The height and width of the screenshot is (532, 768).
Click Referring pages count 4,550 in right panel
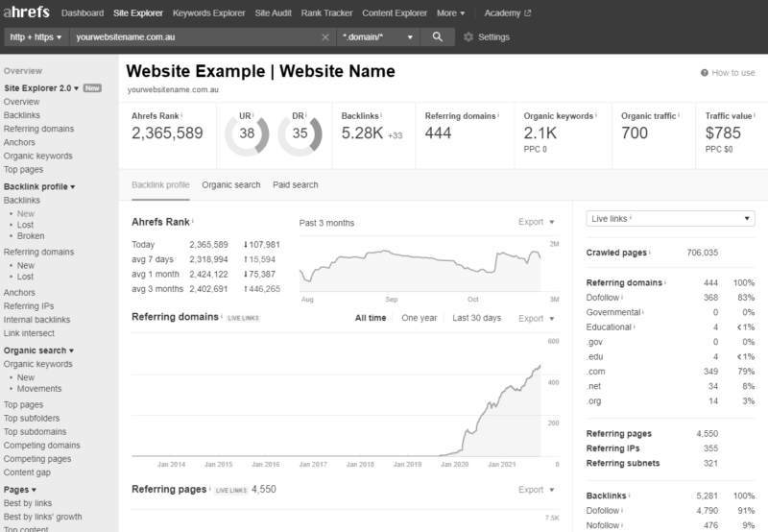708,433
